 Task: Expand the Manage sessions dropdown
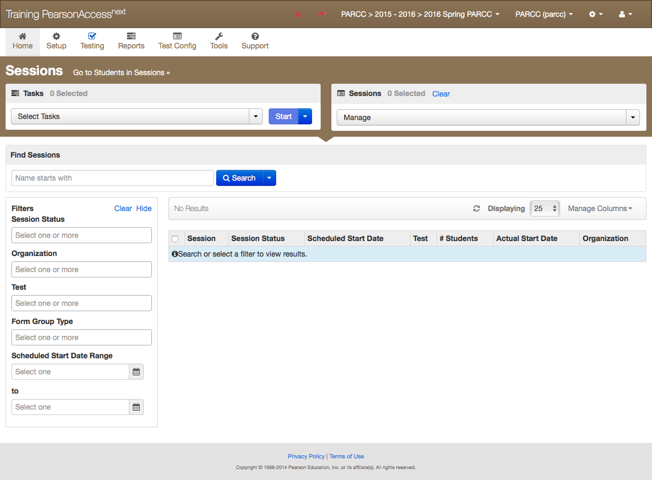pos(632,118)
